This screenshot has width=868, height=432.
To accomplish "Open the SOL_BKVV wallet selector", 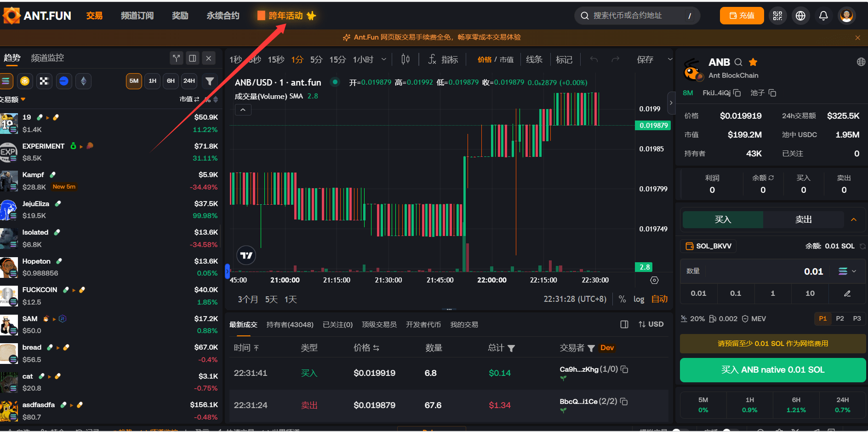I will coord(708,246).
